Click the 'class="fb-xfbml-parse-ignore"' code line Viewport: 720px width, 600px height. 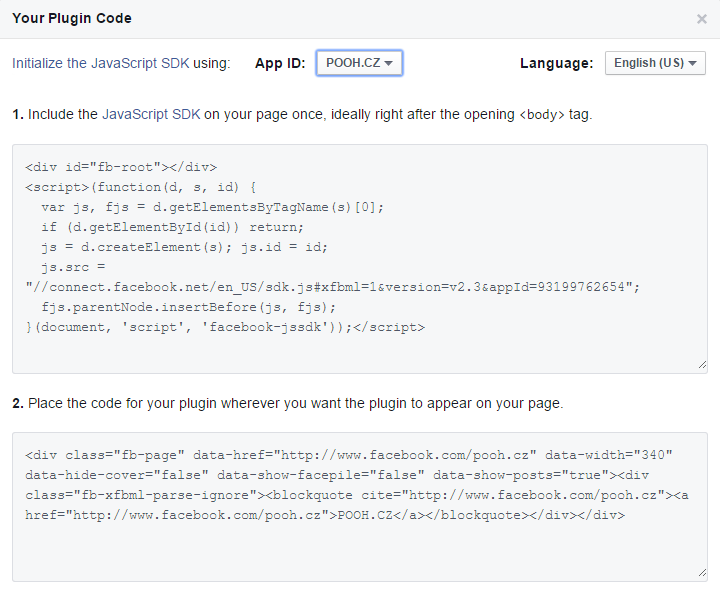click(357, 495)
